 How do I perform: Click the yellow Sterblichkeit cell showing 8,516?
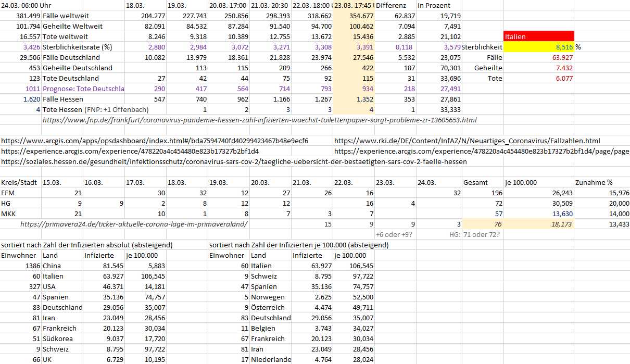[539, 47]
